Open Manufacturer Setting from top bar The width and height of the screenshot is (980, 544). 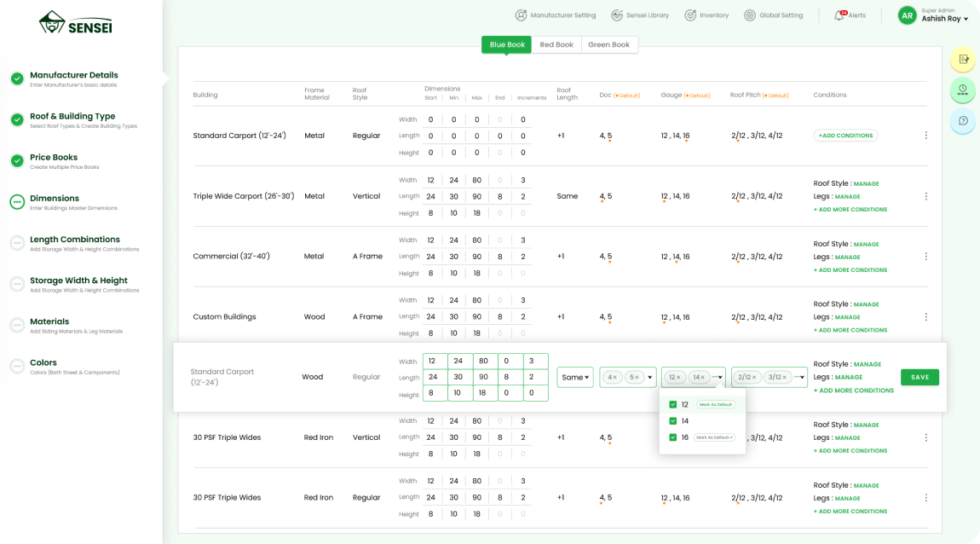point(555,15)
